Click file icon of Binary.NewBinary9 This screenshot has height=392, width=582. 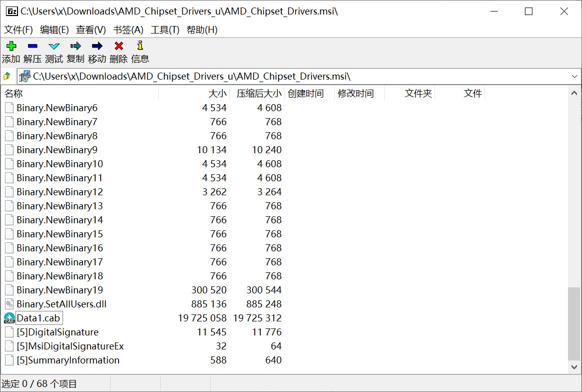pyautogui.click(x=10, y=150)
